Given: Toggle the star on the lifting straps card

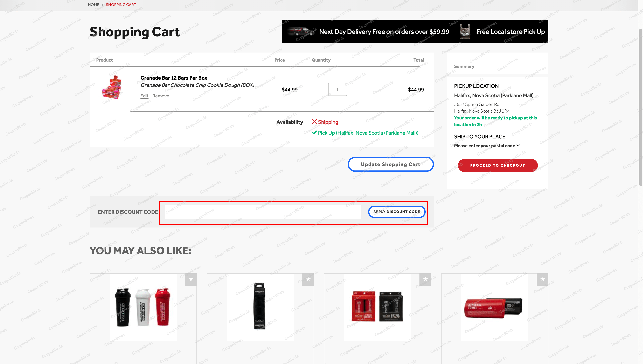Looking at the screenshot, I should 425,279.
